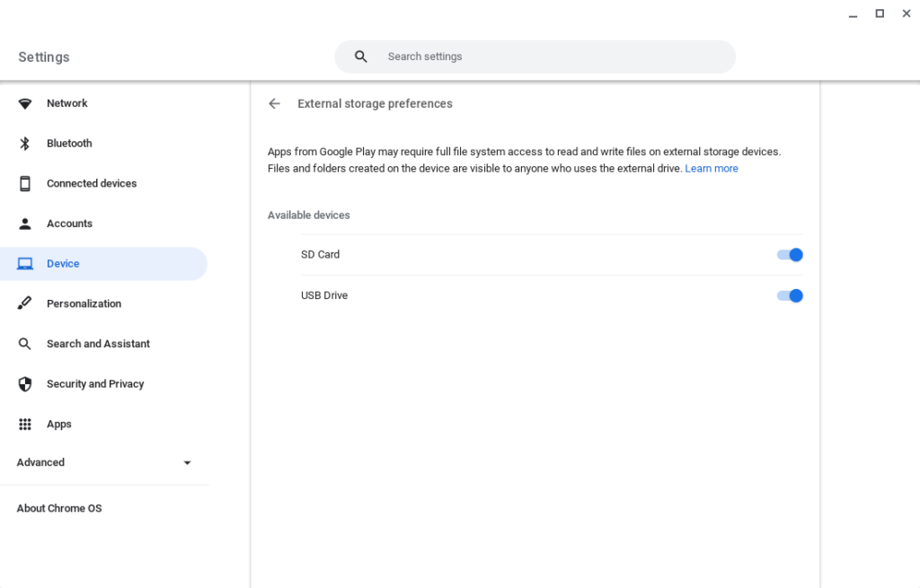Disable the SD Card toggle

point(790,254)
